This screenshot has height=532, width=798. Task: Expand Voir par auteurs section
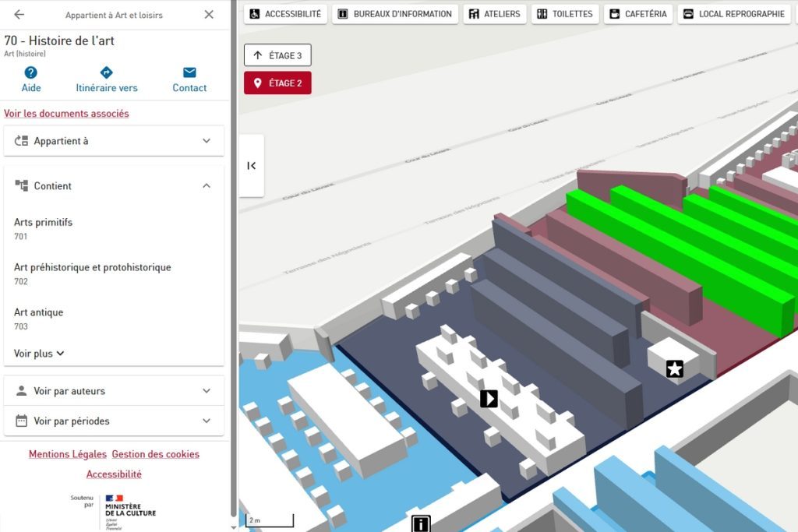(x=114, y=391)
